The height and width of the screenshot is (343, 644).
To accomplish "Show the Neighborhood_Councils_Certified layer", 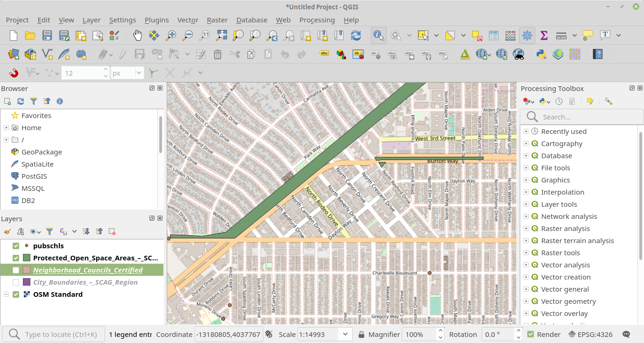I will (x=16, y=270).
